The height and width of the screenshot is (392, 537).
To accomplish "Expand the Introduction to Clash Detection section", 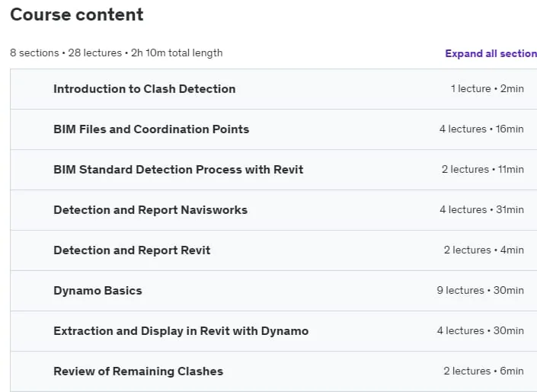I will click(x=273, y=89).
